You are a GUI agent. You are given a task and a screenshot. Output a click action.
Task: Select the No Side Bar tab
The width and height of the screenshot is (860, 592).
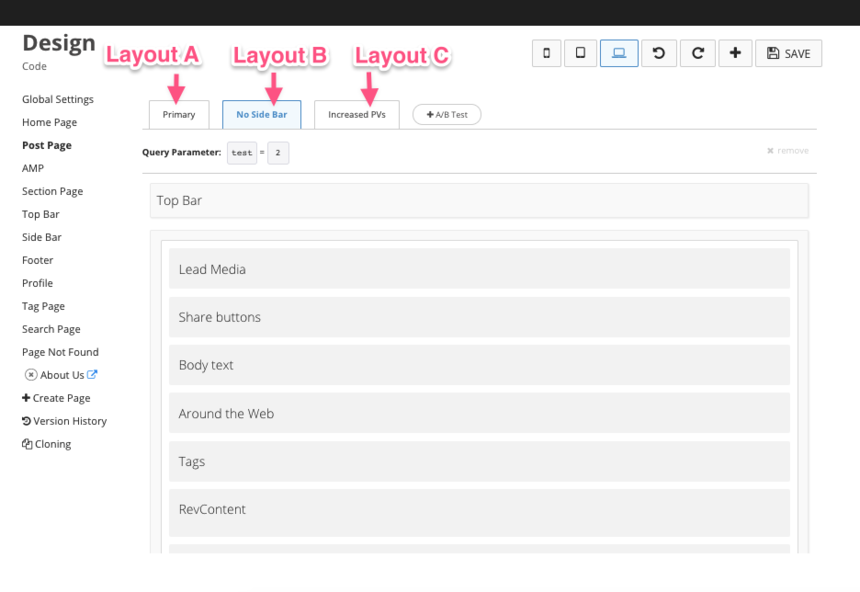click(261, 115)
